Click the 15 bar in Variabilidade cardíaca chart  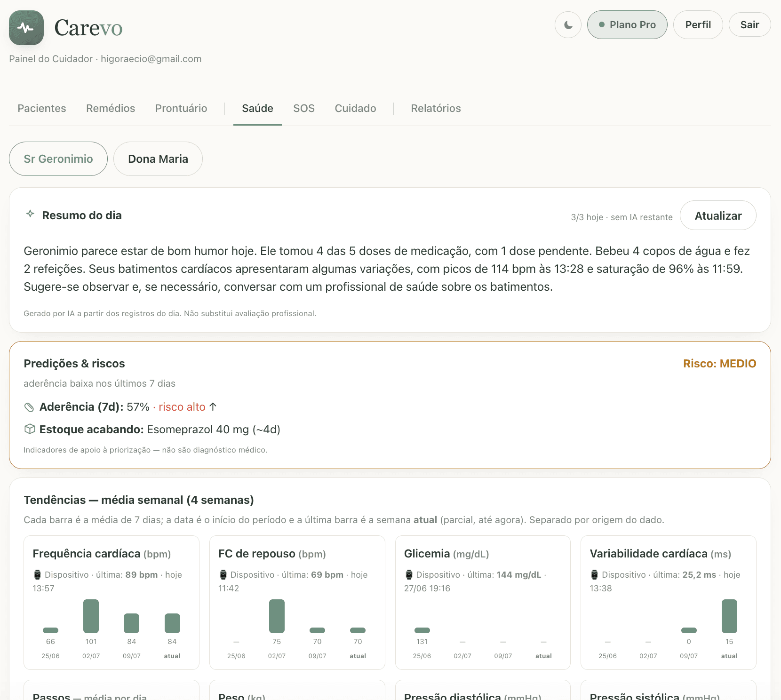click(x=729, y=616)
